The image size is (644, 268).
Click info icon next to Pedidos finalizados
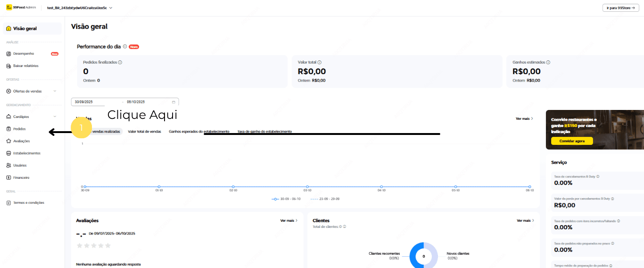120,62
